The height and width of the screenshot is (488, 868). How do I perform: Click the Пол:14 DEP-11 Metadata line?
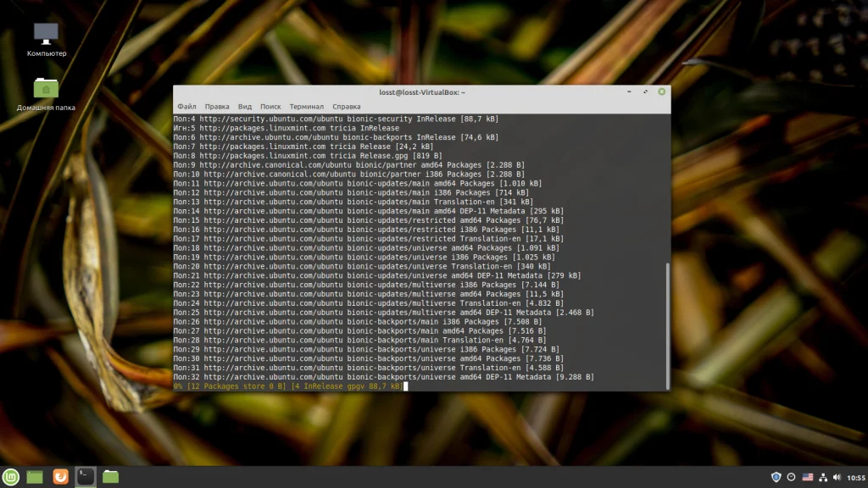click(x=368, y=211)
